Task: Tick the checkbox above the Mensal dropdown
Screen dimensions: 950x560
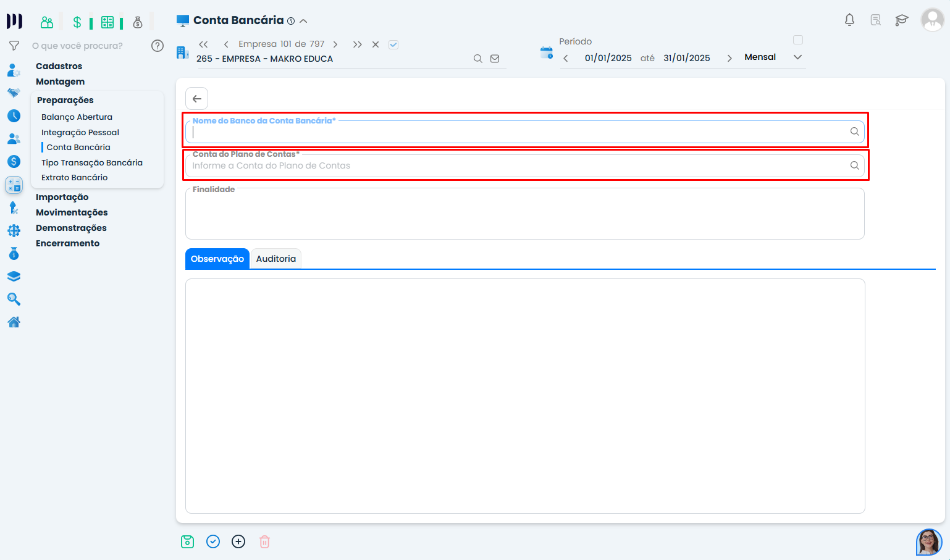Action: (x=798, y=40)
